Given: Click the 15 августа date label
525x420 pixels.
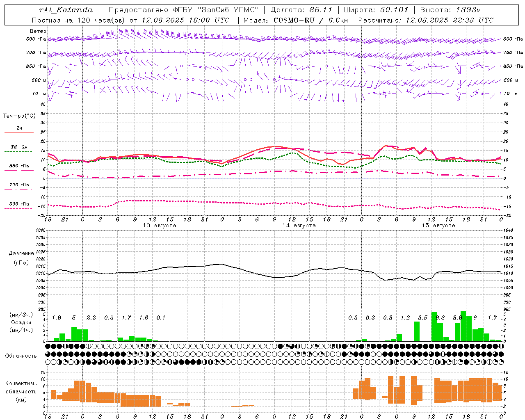Looking at the screenshot, I should tap(438, 226).
